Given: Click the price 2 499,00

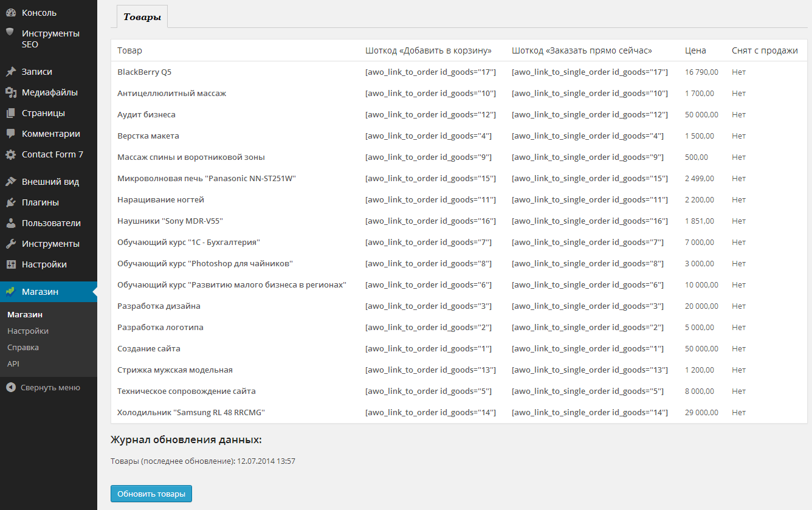Looking at the screenshot, I should point(700,179).
